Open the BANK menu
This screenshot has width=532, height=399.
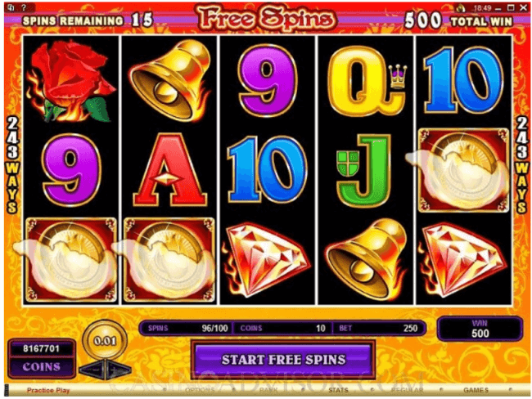tap(268, 390)
